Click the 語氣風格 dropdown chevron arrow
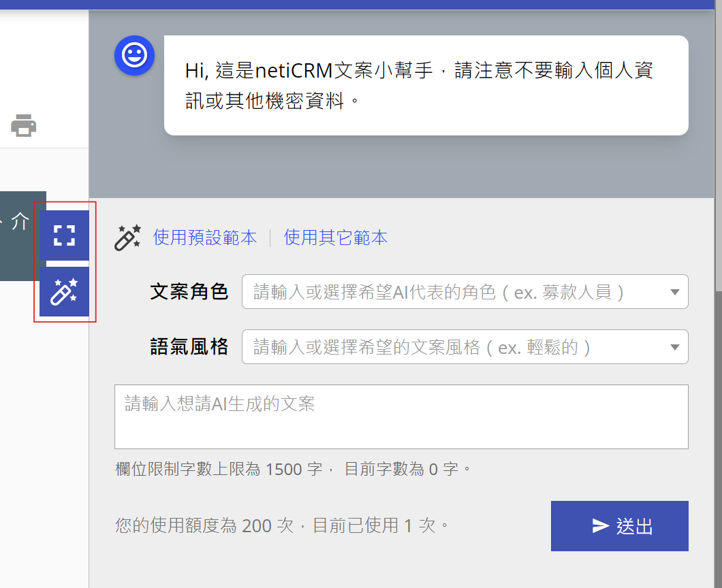 [674, 347]
